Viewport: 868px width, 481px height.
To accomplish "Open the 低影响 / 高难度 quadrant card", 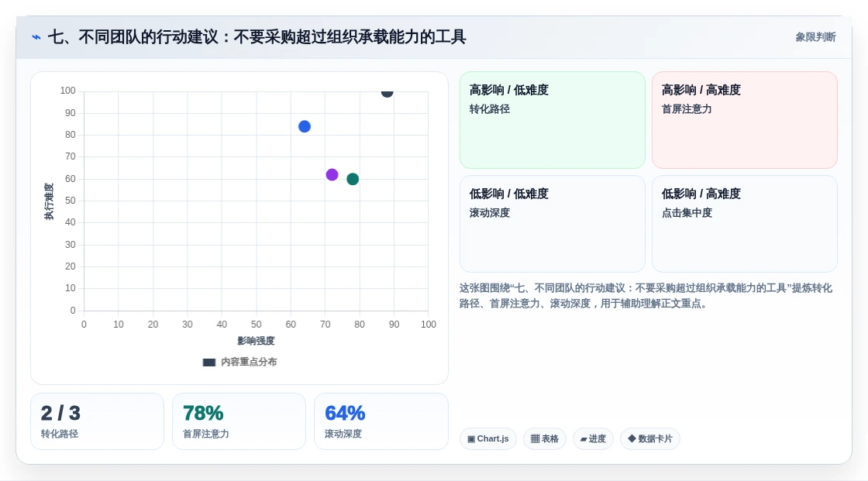I will tap(745, 224).
